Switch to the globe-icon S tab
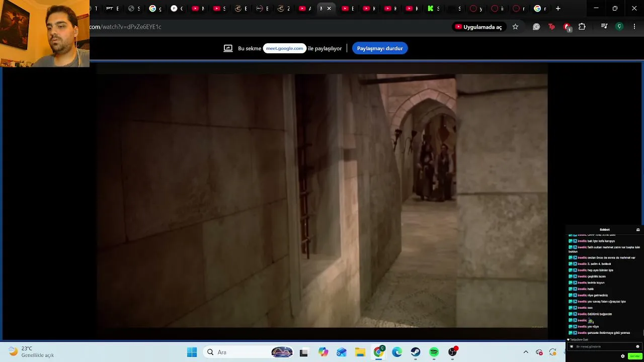 click(x=134, y=9)
